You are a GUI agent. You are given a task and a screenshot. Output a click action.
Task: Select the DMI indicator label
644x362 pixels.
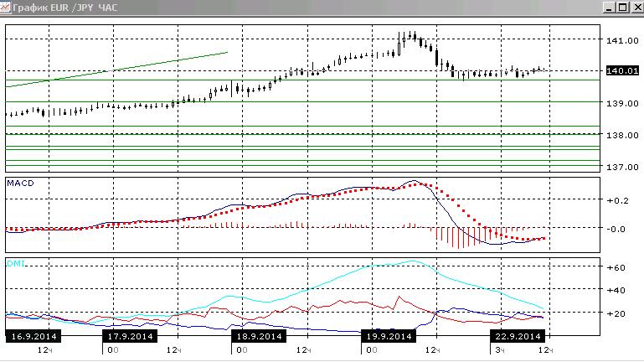(x=16, y=263)
